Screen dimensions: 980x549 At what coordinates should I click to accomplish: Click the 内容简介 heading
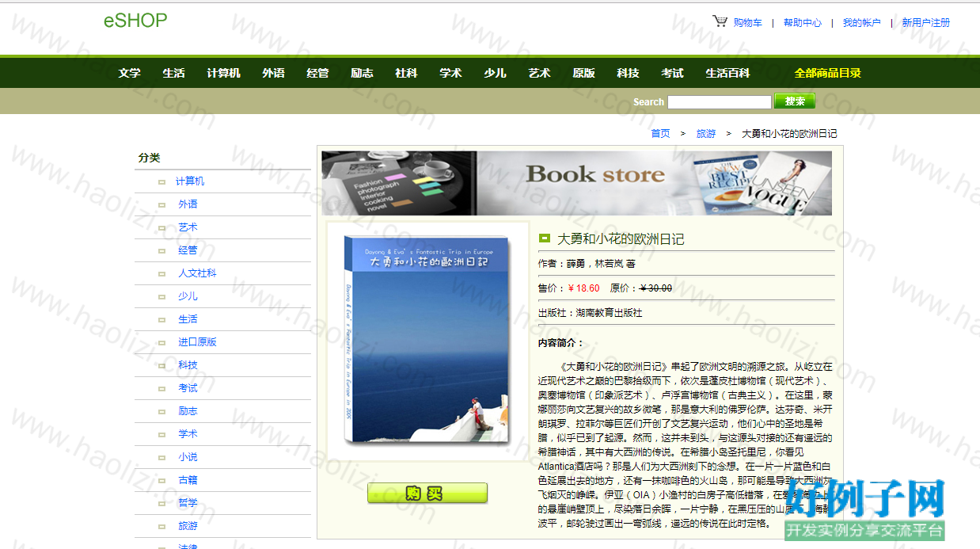pyautogui.click(x=560, y=343)
